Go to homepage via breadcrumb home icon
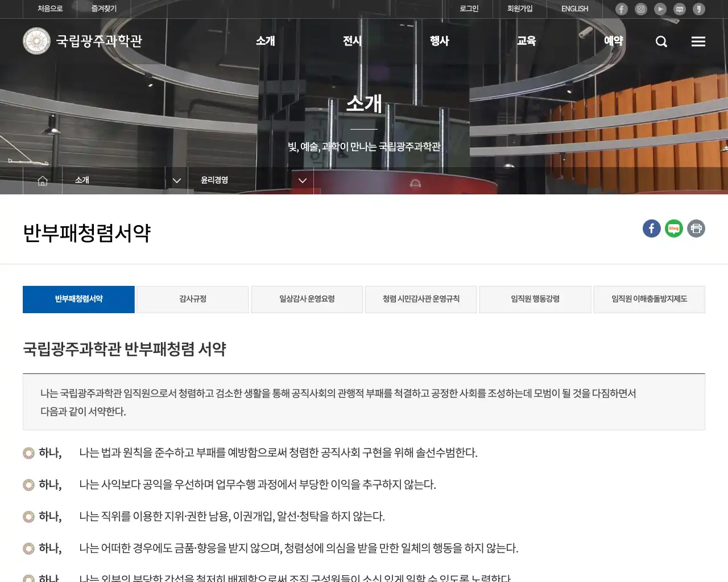Viewport: 728px width, 582px height. click(42, 180)
